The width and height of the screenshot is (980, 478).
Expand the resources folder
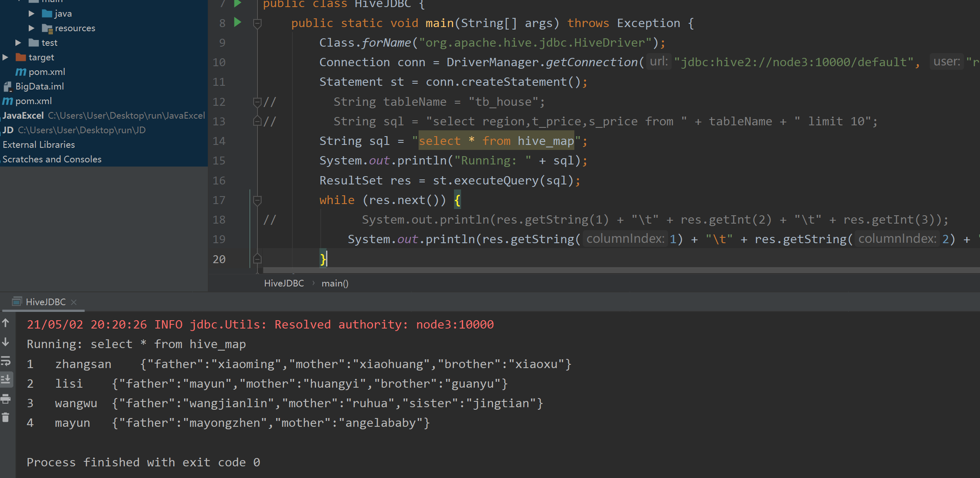click(31, 28)
